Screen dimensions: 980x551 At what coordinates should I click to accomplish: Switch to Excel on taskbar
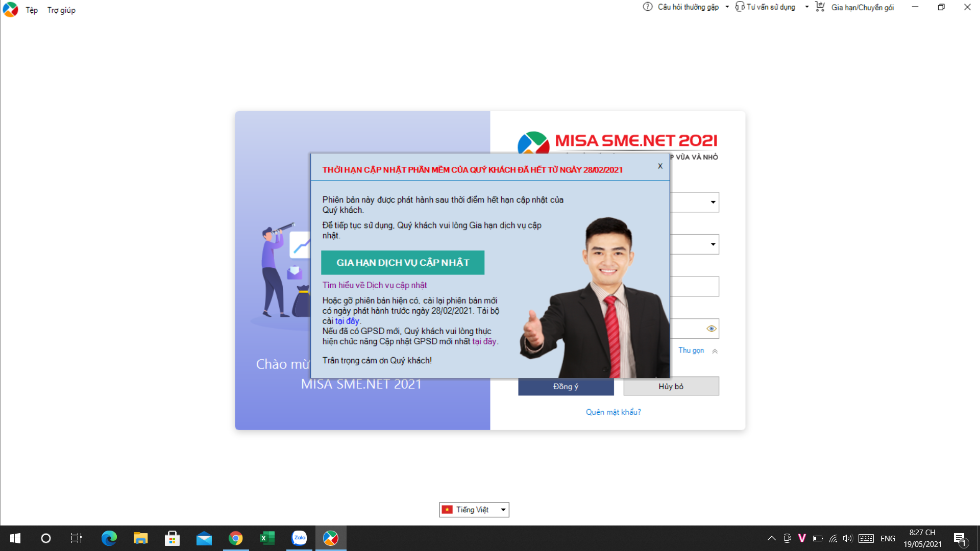tap(267, 538)
